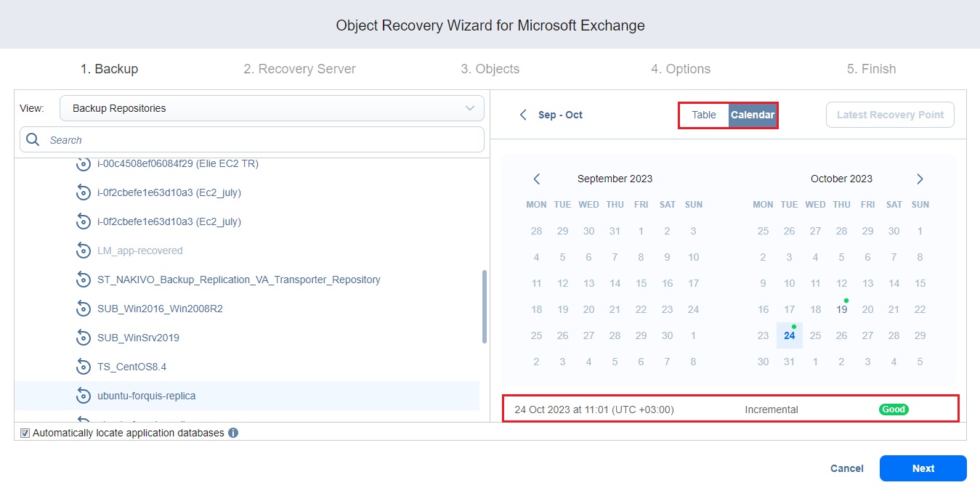Uncheck Automatically locate application databases
980x493 pixels.
point(25,433)
